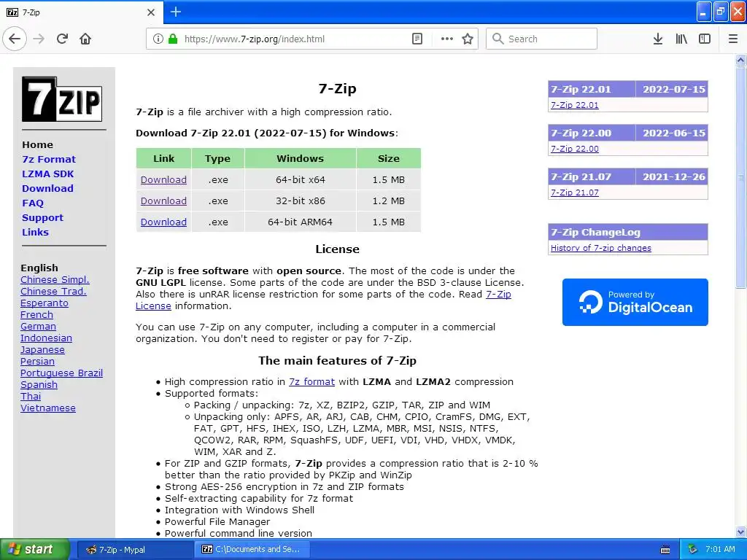Click the DigitalOcean powered-by banner
This screenshot has width=747, height=560.
click(x=635, y=303)
